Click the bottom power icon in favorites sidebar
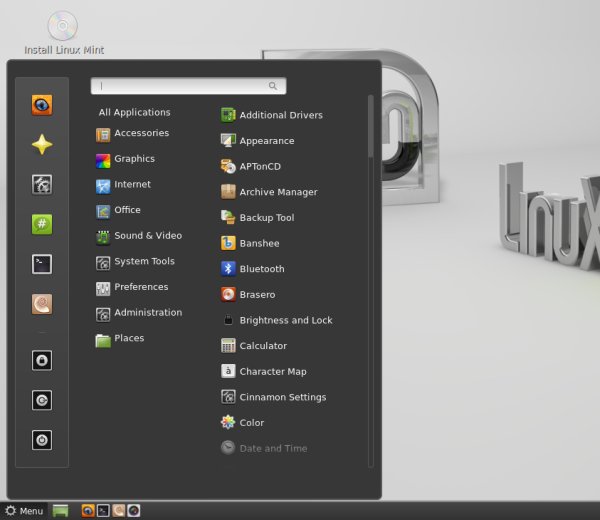600x520 pixels. point(42,440)
